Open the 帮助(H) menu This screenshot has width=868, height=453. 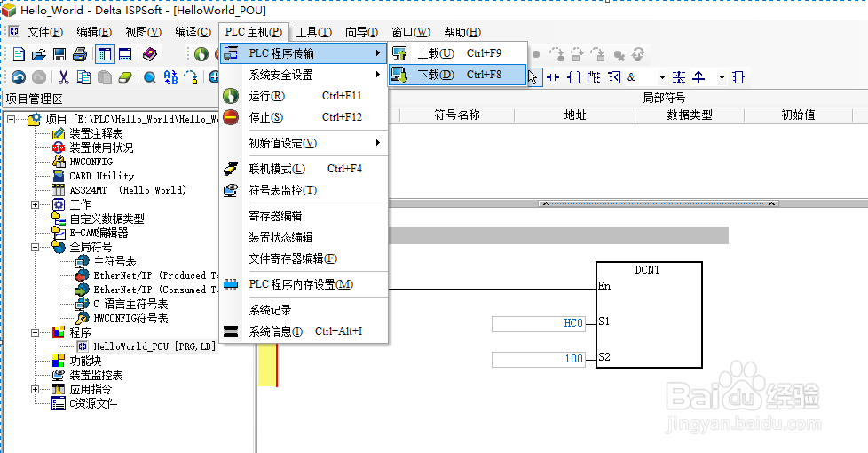[x=462, y=32]
